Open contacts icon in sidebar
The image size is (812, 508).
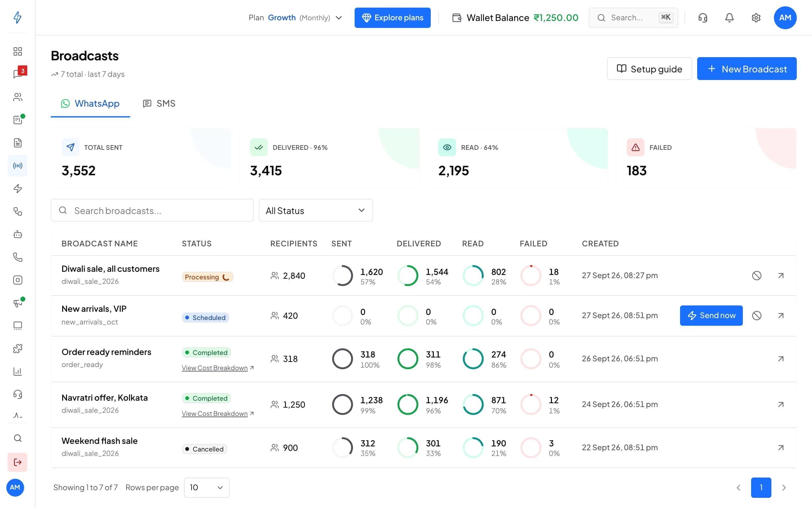tap(17, 97)
